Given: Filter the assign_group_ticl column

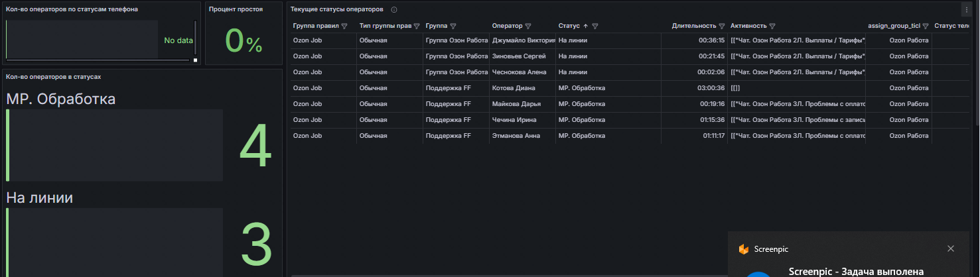Looking at the screenshot, I should pos(925,27).
